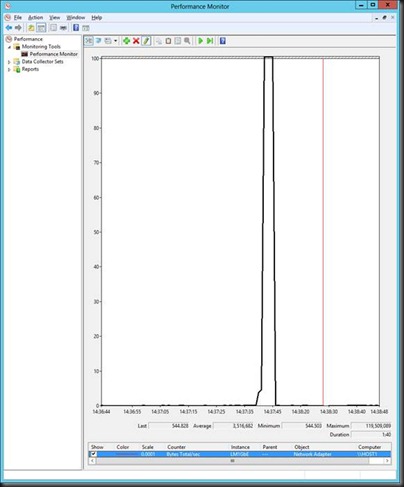The image size is (404, 487).
Task: Click the red vertical time marker line
Action: (323, 232)
